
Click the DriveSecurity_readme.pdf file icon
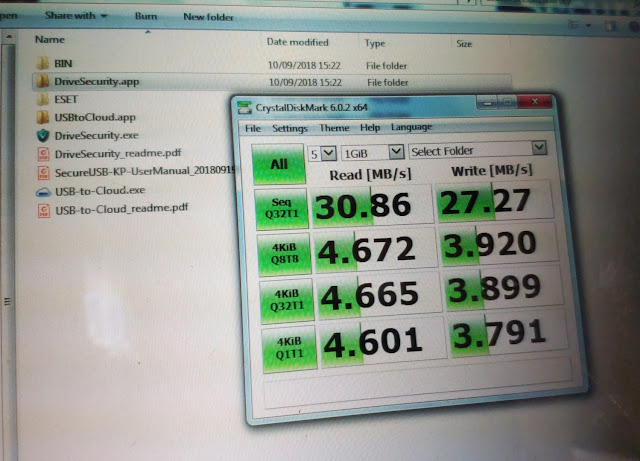tap(43, 154)
